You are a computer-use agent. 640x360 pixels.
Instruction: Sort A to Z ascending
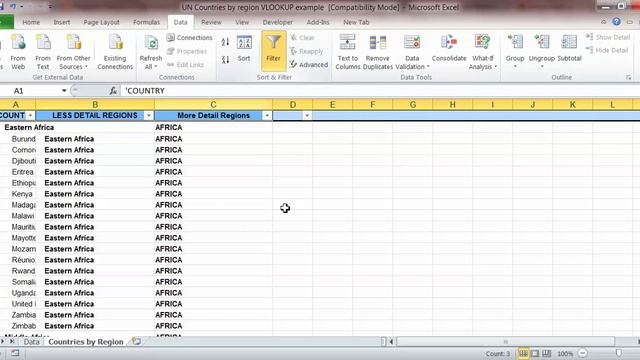point(225,42)
